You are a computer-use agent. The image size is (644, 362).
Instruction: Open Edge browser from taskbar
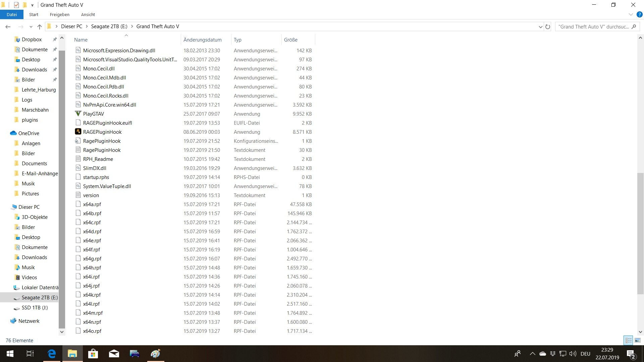pyautogui.click(x=52, y=354)
